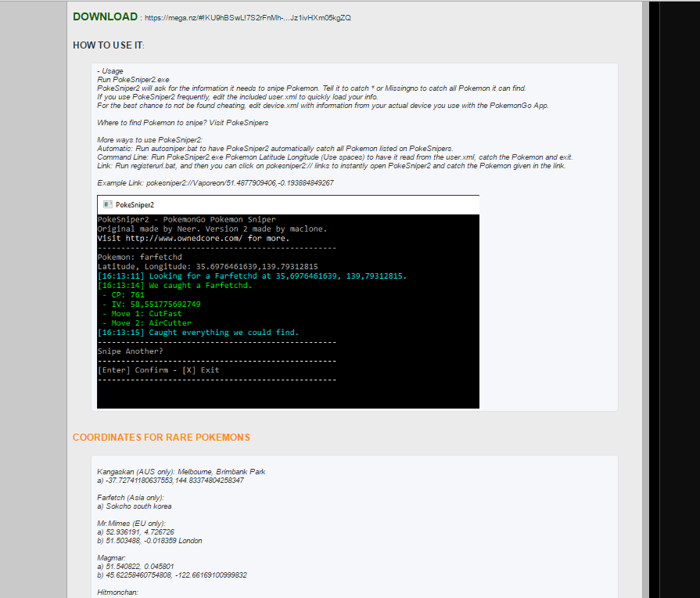Click '[Enter] Confirm - [X] Exit' console line
Image resolution: width=700 pixels, height=598 pixels.
pyautogui.click(x=159, y=370)
